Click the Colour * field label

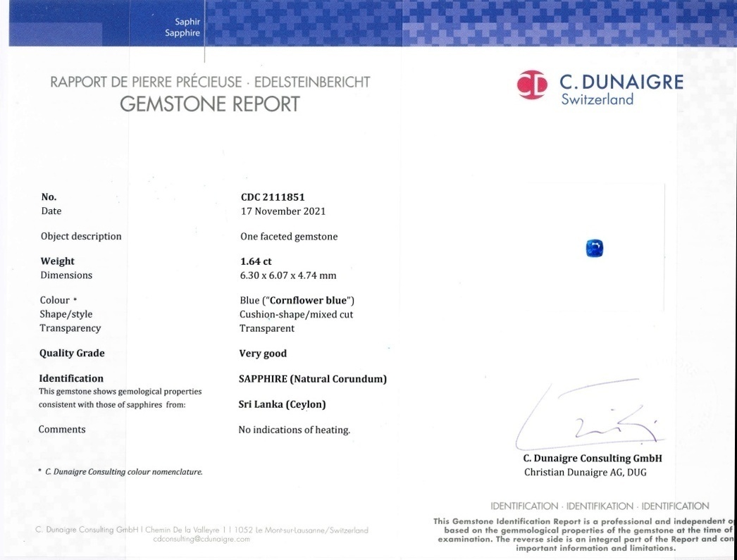click(x=58, y=300)
